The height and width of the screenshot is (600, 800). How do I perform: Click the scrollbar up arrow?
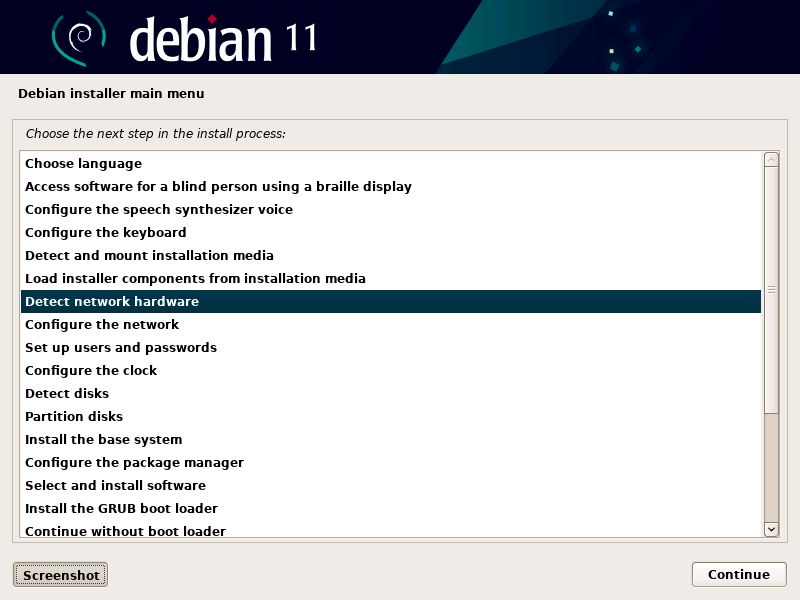coord(771,160)
